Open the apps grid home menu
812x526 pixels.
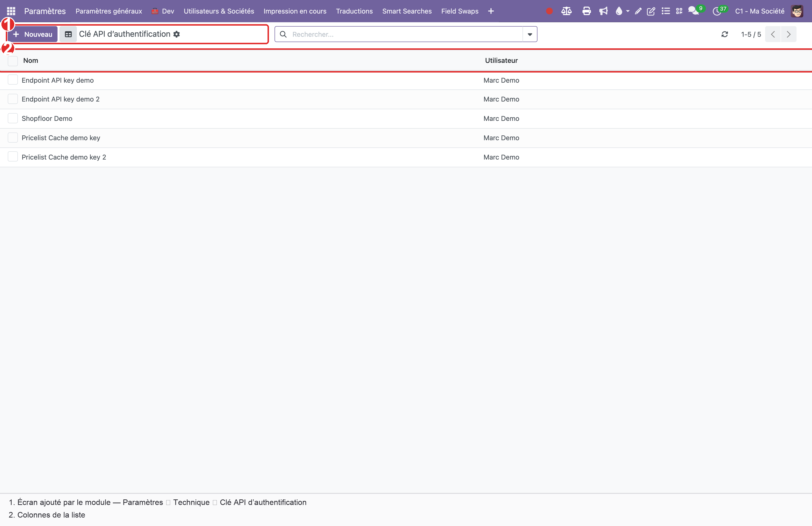pos(11,11)
